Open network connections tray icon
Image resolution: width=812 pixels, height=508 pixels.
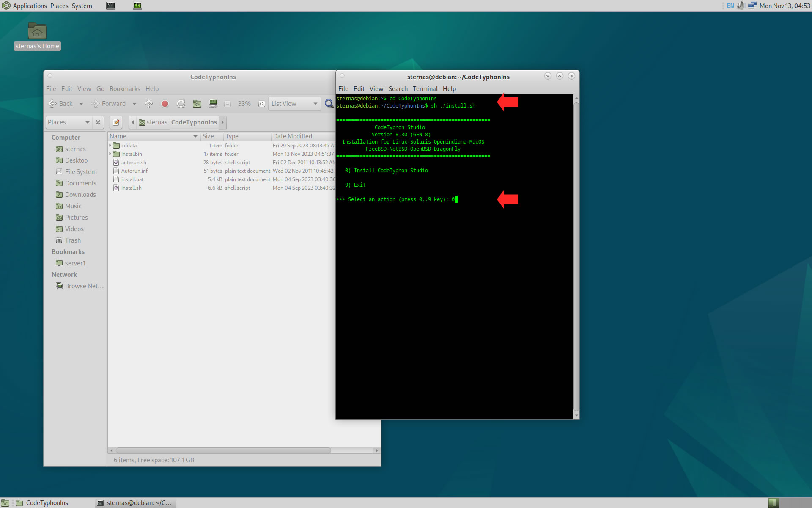[752, 6]
